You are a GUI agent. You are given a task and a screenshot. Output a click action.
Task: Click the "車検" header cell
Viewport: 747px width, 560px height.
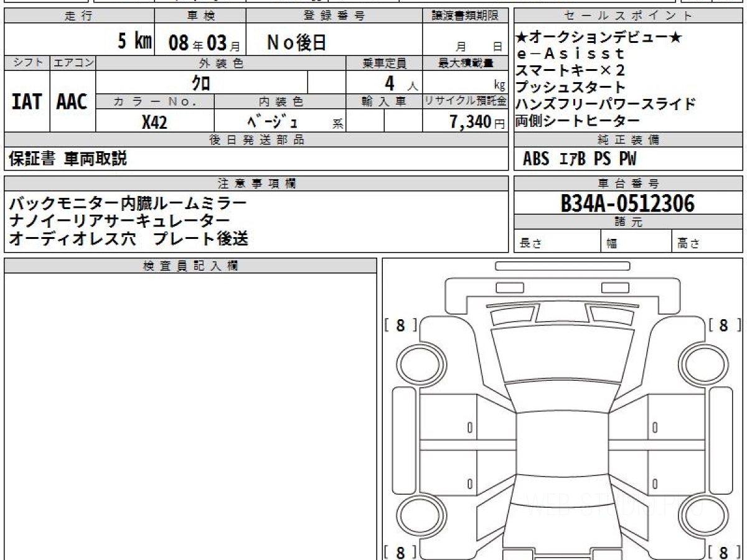tap(200, 16)
